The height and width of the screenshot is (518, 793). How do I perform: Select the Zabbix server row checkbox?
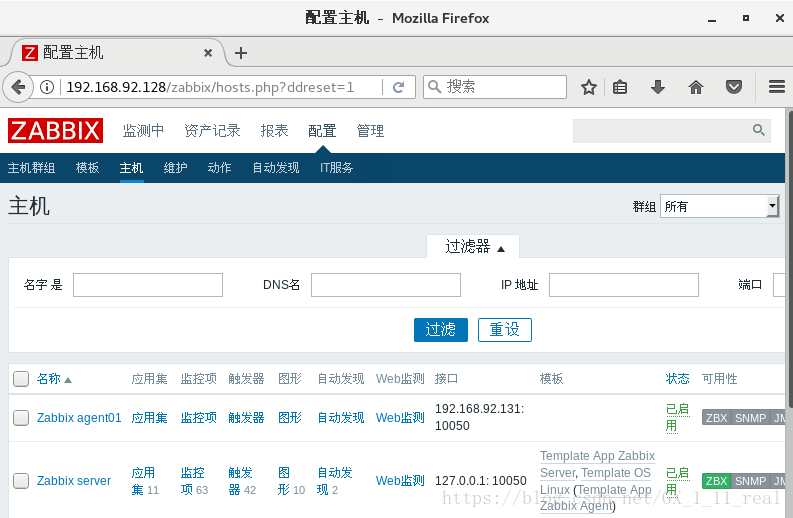coord(21,481)
